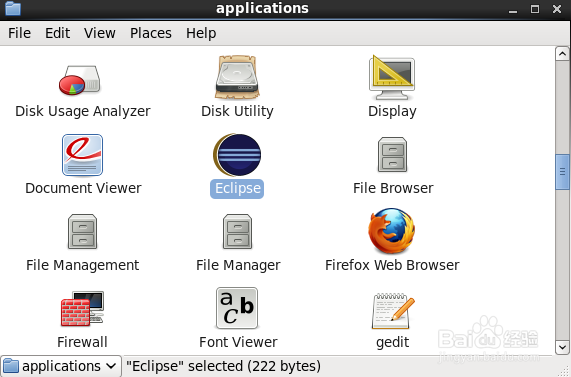Open the File menu
Viewport: 571px width, 377px height.
(19, 33)
